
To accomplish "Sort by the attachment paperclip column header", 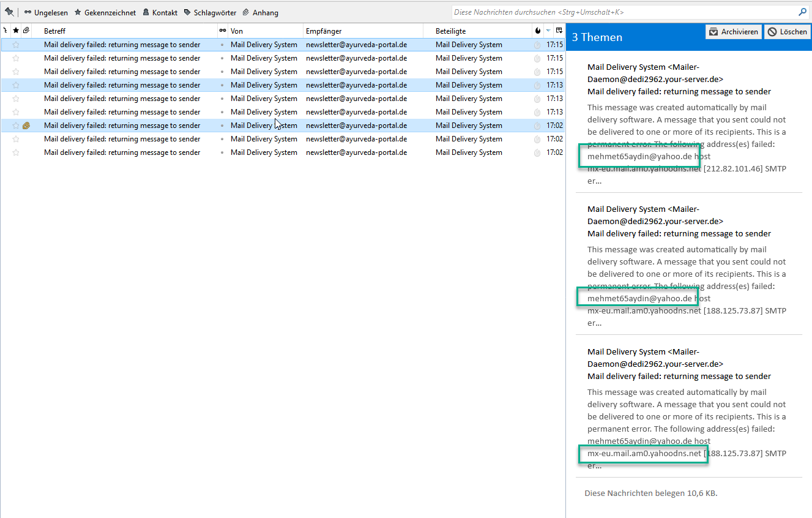I will tap(26, 31).
